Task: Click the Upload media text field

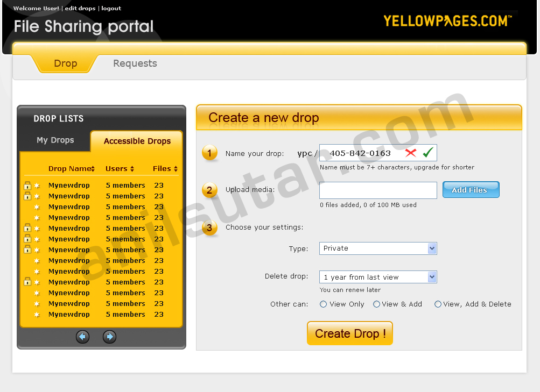Action: 378,190
